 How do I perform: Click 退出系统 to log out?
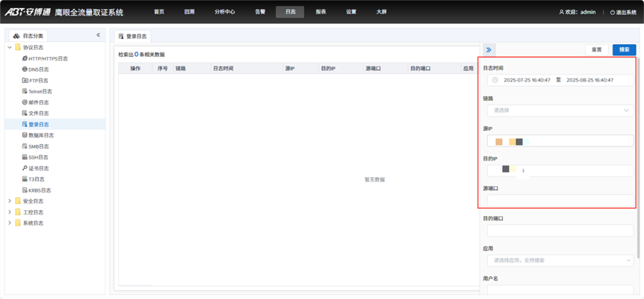click(x=623, y=12)
